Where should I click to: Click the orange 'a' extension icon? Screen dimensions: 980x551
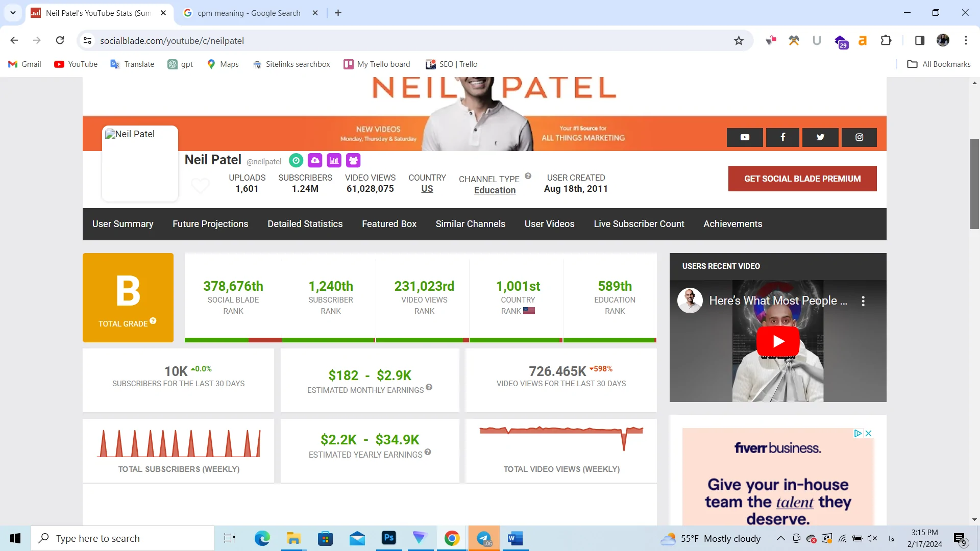point(863,40)
